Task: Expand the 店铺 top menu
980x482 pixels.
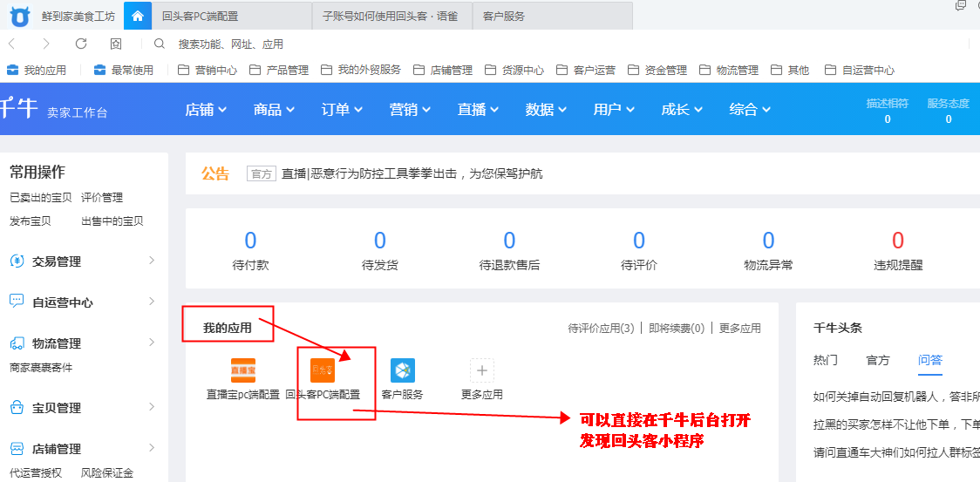Action: pos(206,110)
